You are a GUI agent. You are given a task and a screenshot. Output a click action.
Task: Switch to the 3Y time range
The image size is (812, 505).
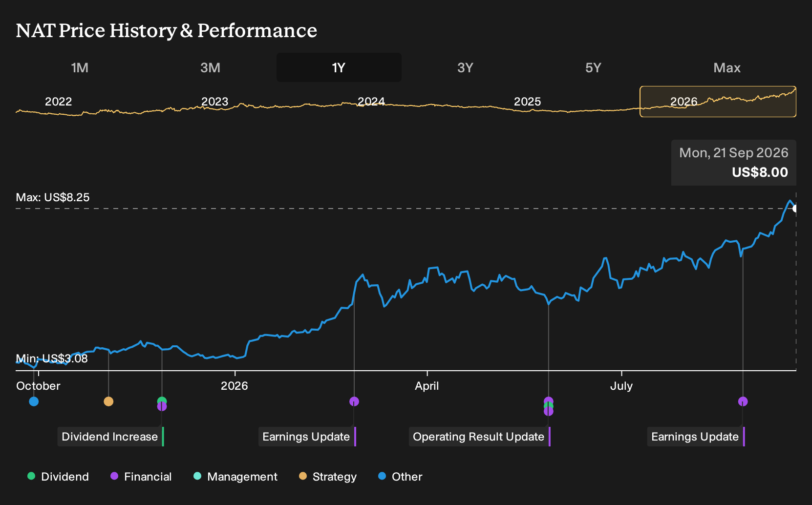(465, 68)
